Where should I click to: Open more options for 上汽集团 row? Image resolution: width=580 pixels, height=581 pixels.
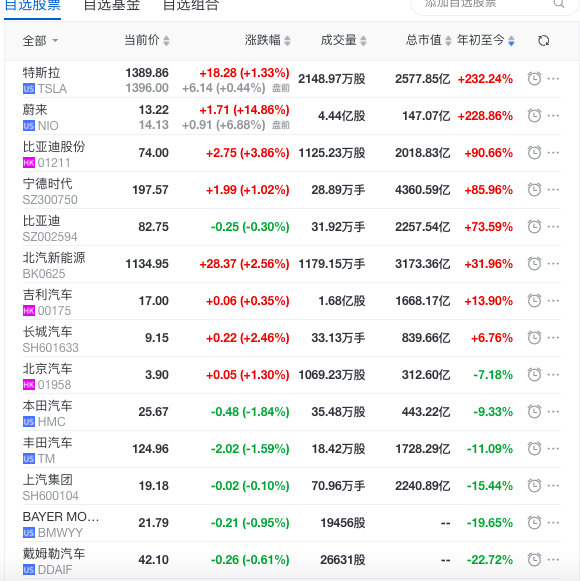pos(553,486)
